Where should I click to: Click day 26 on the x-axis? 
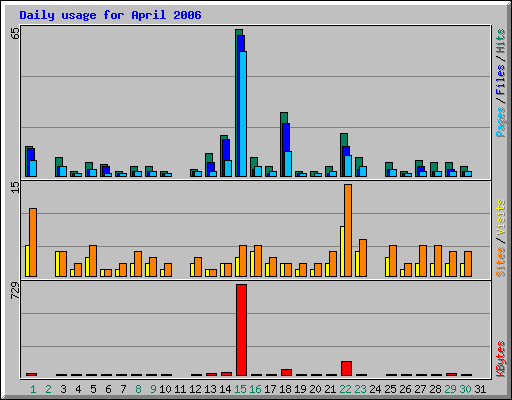point(405,389)
